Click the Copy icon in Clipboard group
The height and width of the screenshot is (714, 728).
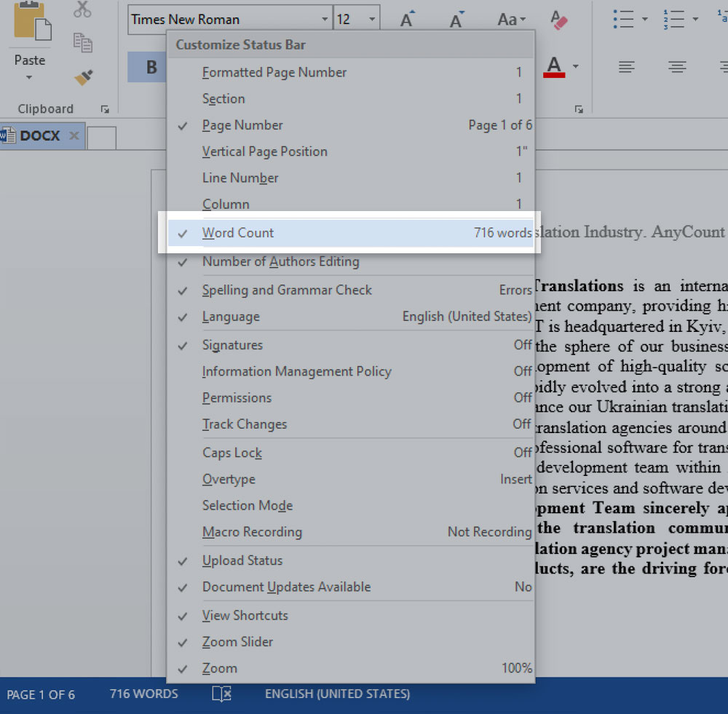tap(82, 43)
